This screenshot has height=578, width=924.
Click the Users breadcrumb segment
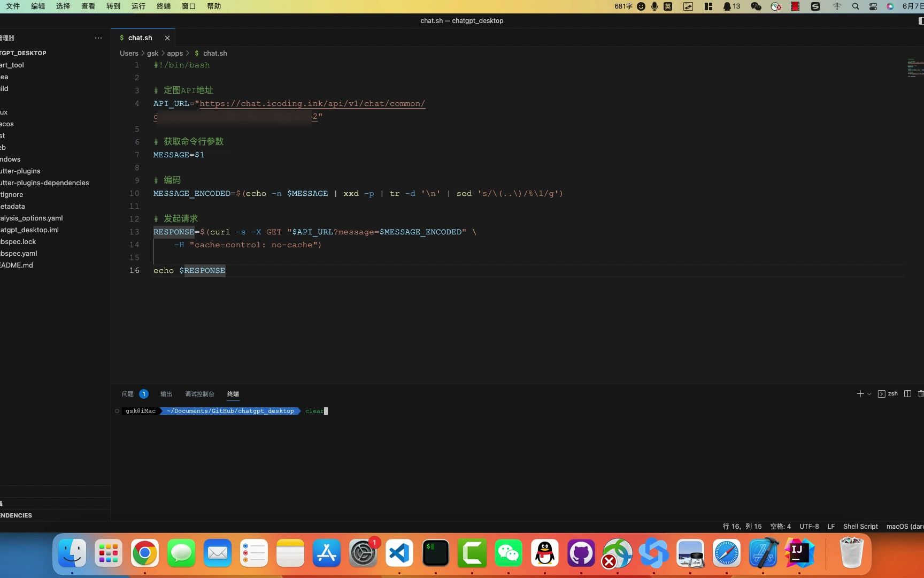[x=129, y=54]
